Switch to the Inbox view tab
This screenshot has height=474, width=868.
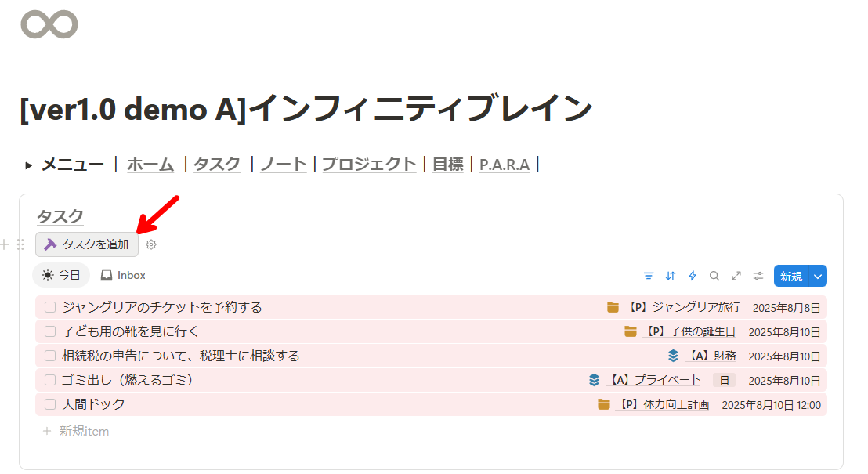(124, 275)
